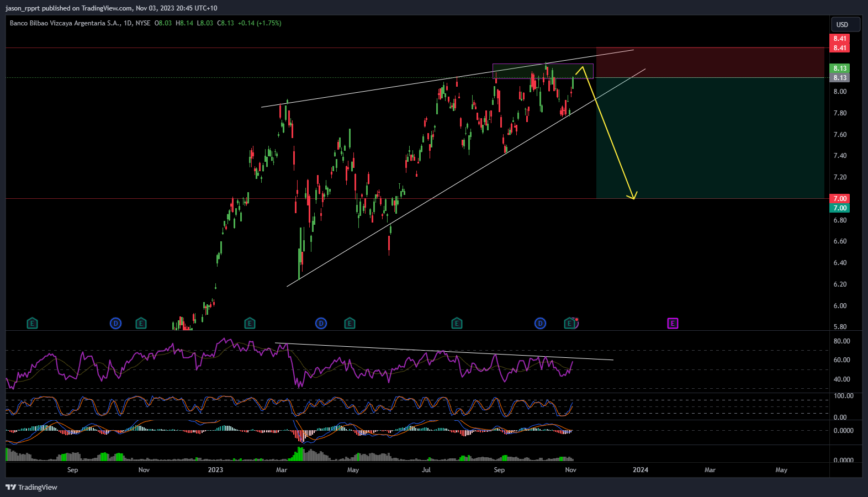
Task: Open the April 2023 dividend D marker
Action: [321, 324]
